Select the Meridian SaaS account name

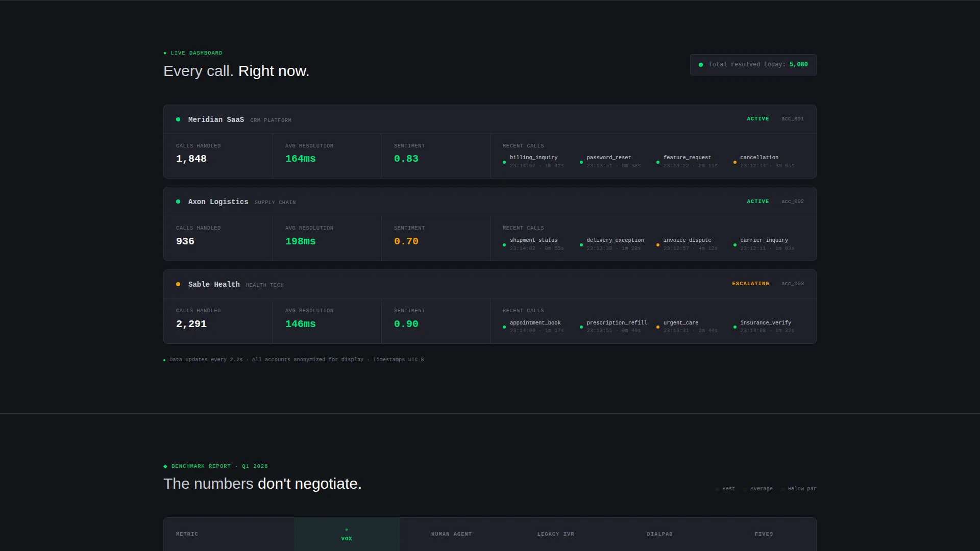tap(216, 120)
